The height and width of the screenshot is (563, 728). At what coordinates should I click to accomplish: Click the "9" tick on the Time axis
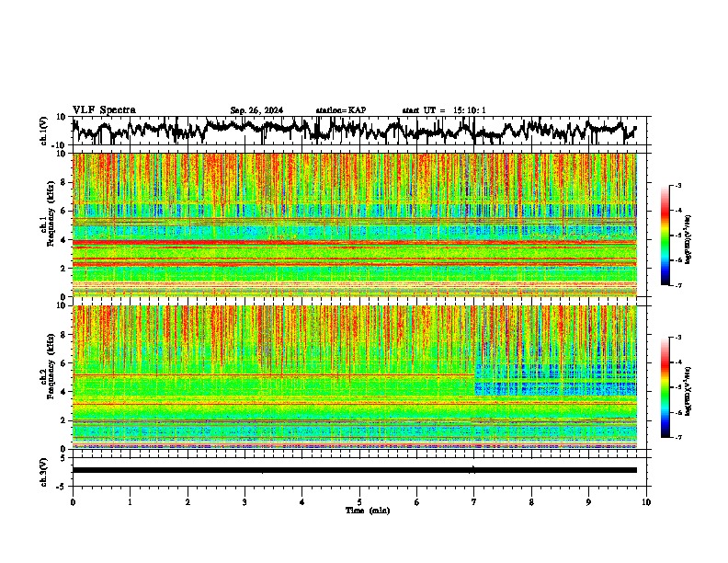click(x=588, y=502)
